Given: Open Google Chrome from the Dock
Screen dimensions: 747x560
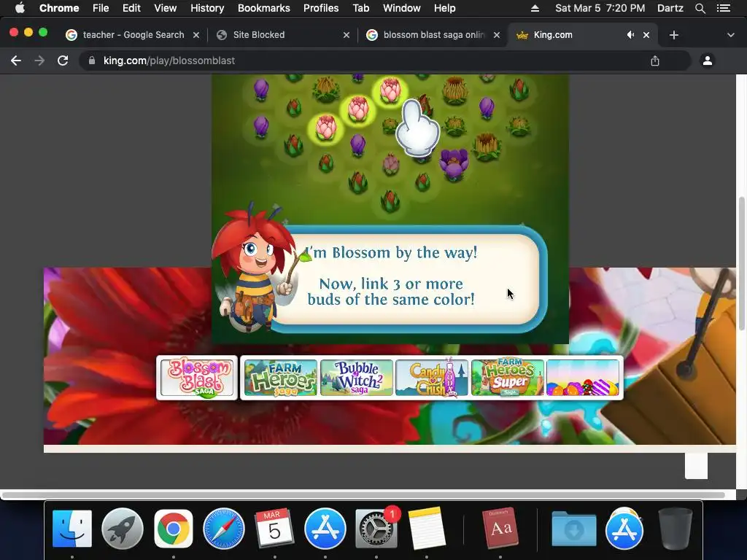Looking at the screenshot, I should [174, 529].
